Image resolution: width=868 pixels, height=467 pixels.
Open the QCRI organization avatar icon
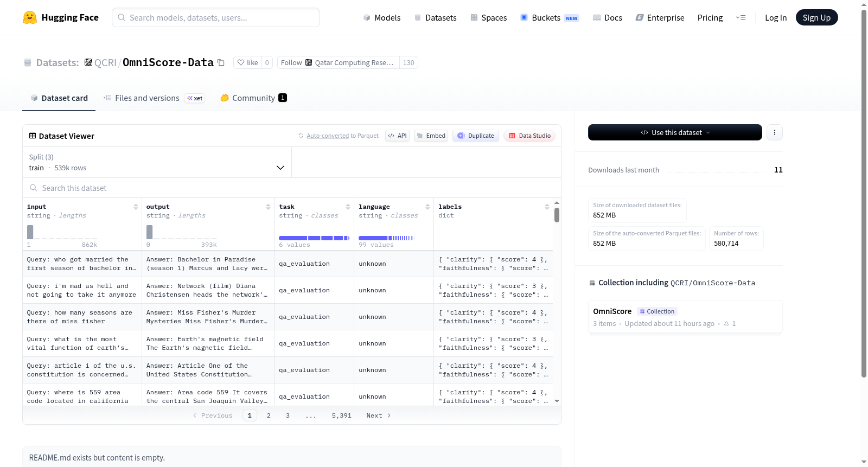tap(88, 62)
